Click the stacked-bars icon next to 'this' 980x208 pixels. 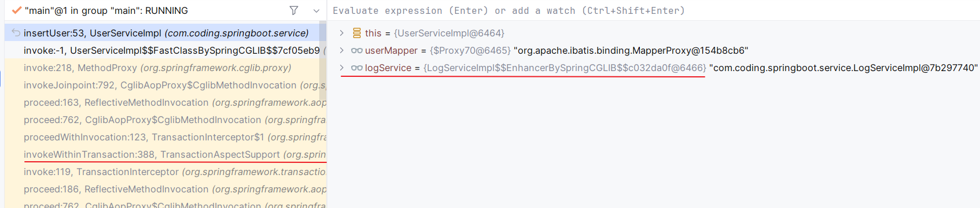click(357, 33)
